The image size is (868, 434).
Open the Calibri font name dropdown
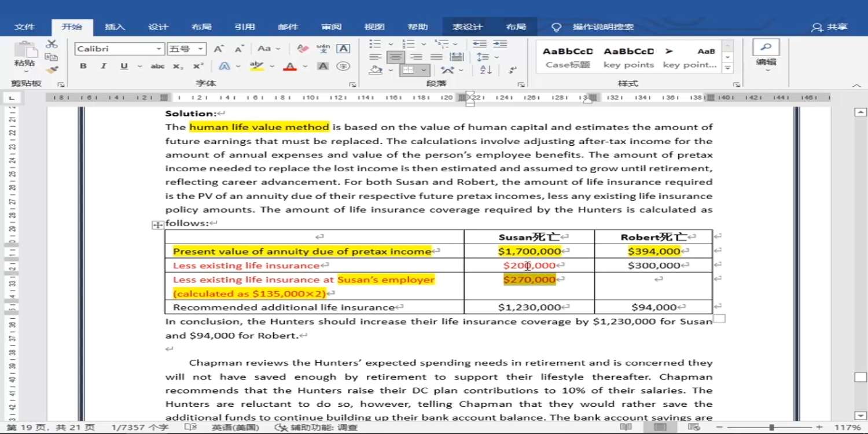[x=159, y=49]
